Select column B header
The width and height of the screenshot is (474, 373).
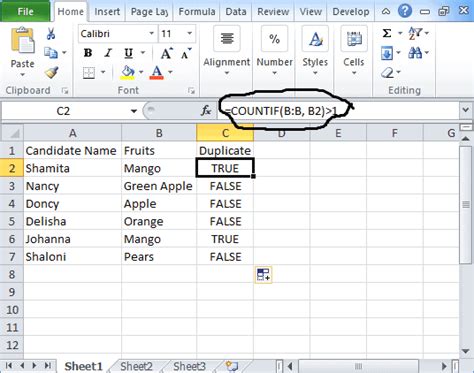click(x=159, y=133)
